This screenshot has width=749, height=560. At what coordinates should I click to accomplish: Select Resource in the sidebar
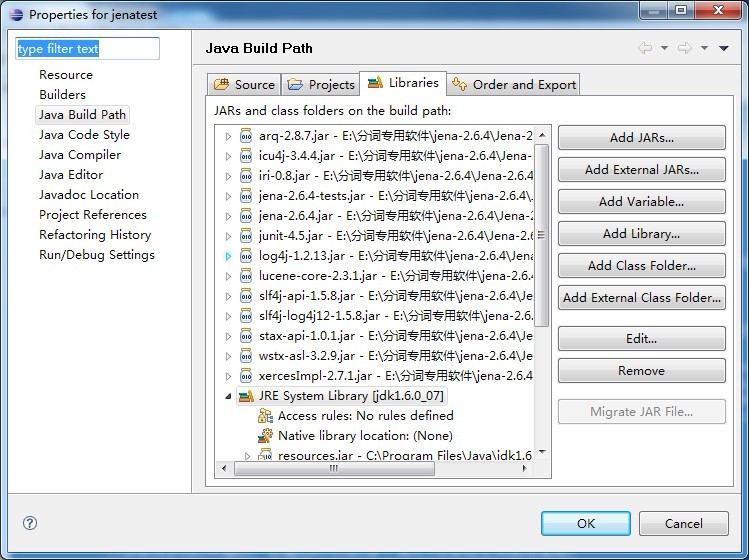click(66, 75)
